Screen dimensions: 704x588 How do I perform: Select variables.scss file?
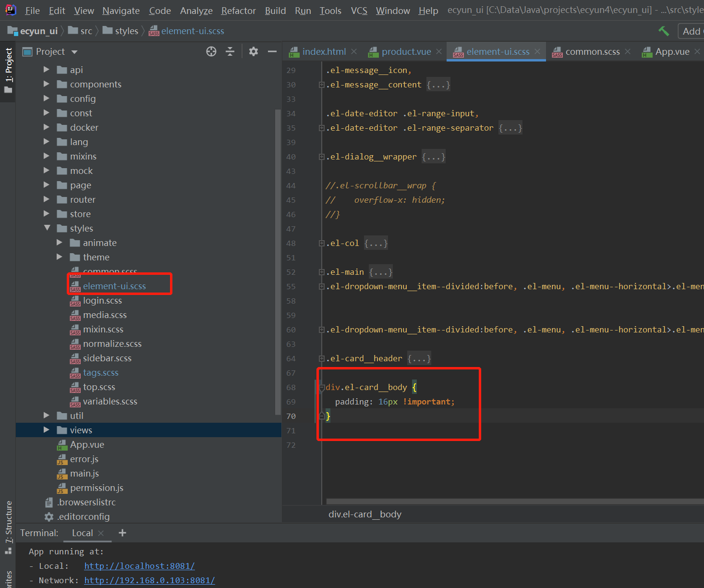(110, 401)
